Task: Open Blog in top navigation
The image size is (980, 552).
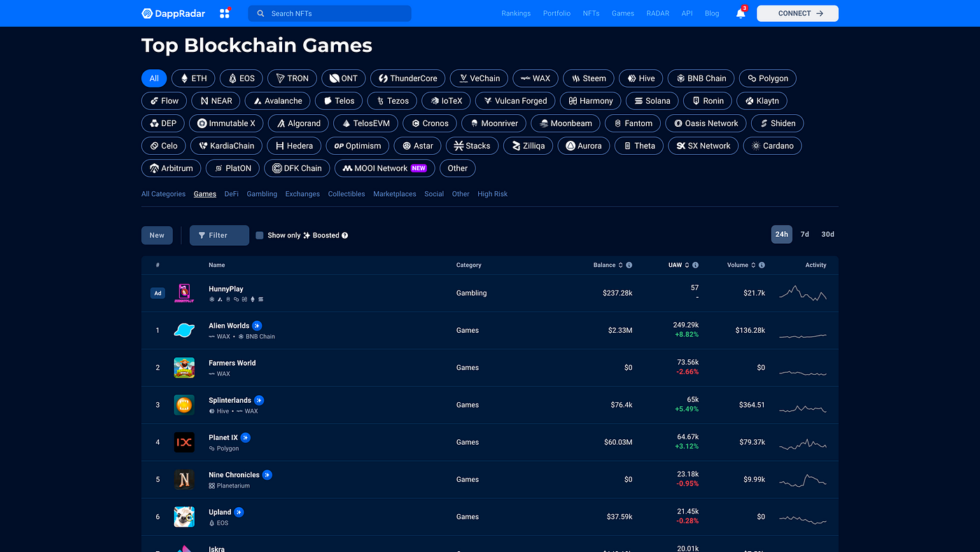Action: point(712,13)
